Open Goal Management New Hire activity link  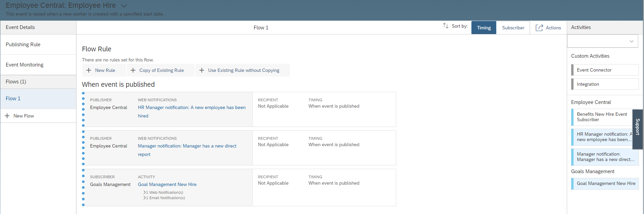click(167, 184)
